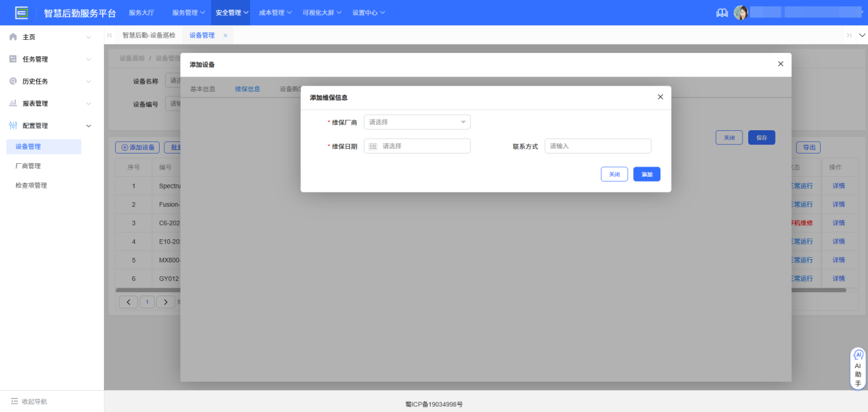Open the user manual book icon in header

[x=721, y=12]
